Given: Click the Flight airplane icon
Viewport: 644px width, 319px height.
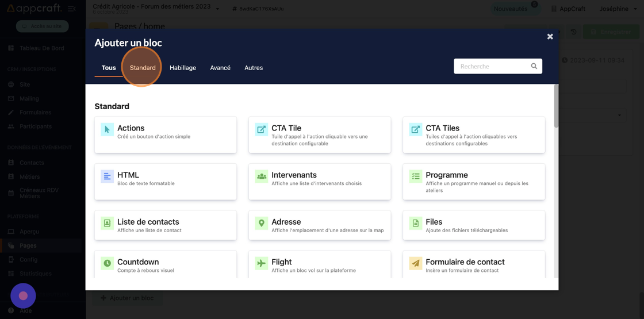Looking at the screenshot, I should 261,263.
